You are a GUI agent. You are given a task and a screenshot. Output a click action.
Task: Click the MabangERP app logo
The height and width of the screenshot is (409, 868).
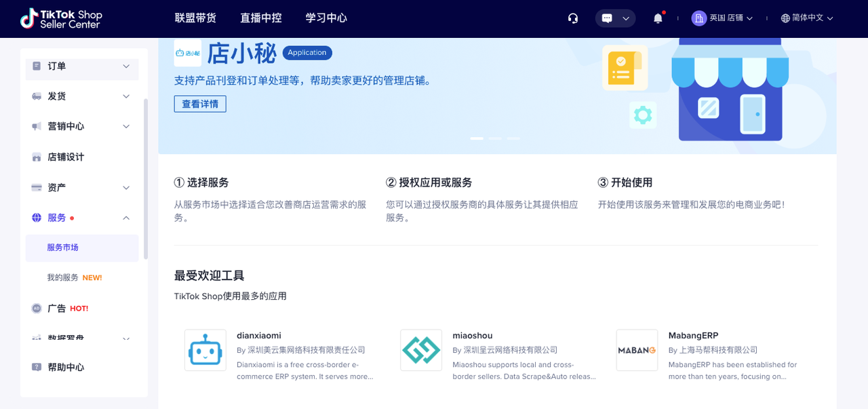(637, 350)
